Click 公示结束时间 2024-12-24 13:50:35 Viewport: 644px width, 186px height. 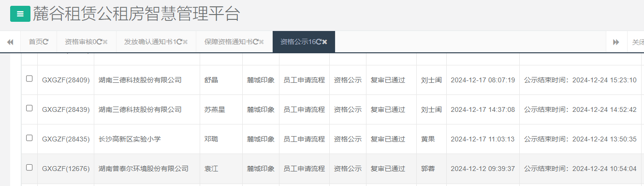580,139
